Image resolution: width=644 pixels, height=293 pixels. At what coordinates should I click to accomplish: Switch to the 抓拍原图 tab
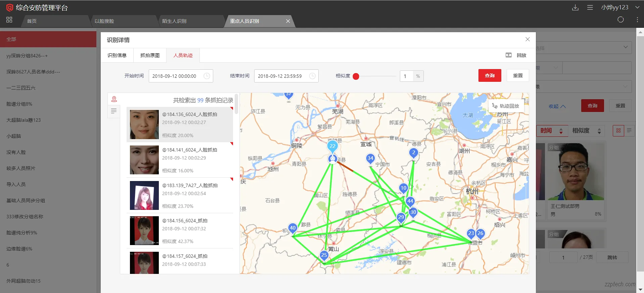[x=150, y=55]
